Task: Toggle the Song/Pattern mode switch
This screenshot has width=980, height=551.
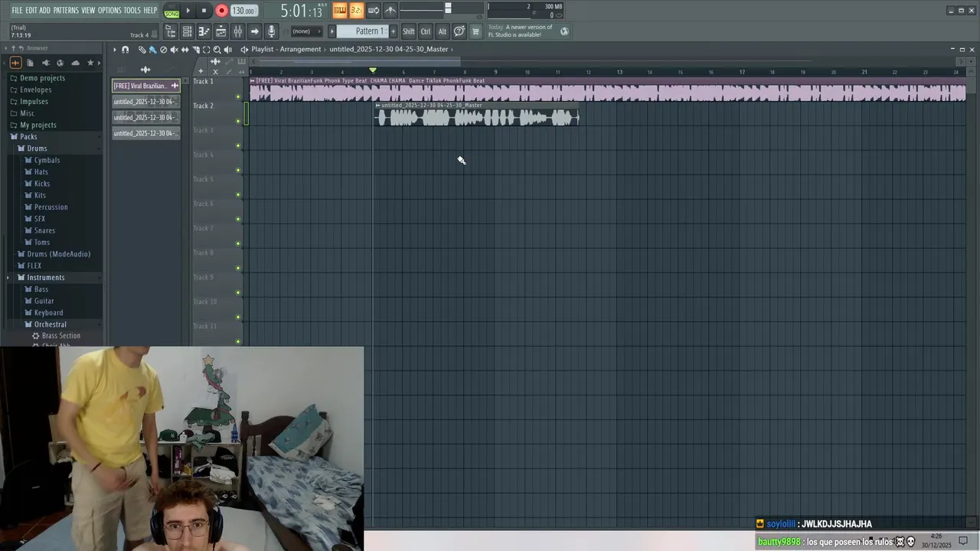Action: (171, 11)
